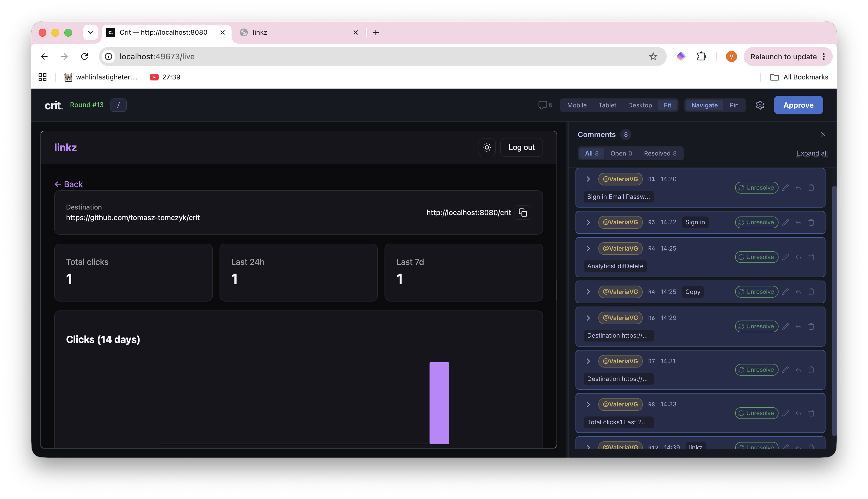Edit the AnalyticsEditDelete comment
This screenshot has width=868, height=499.
[786, 257]
